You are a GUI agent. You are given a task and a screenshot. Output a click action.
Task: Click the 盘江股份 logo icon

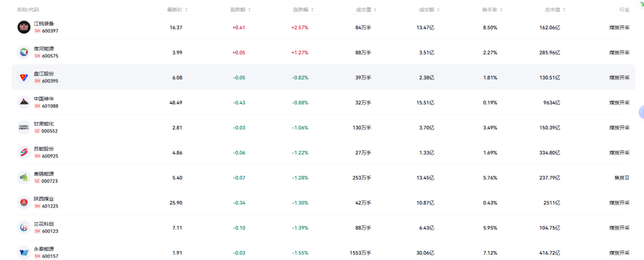pyautogui.click(x=24, y=78)
